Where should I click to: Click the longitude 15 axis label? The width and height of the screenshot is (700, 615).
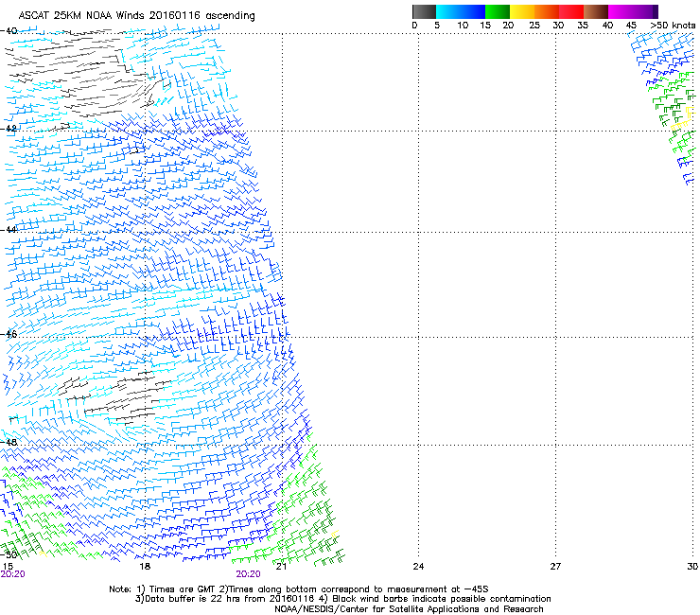[x=8, y=567]
